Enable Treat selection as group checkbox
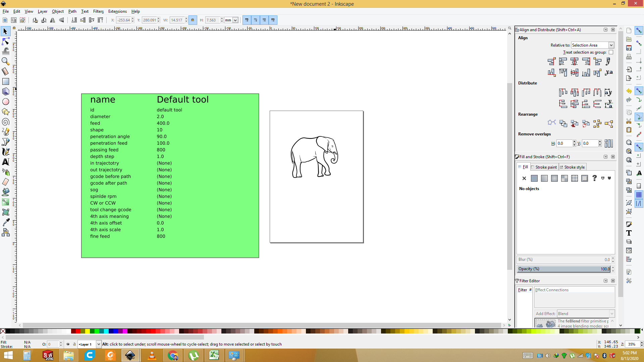Viewport: 644px width, 362px height. point(611,52)
